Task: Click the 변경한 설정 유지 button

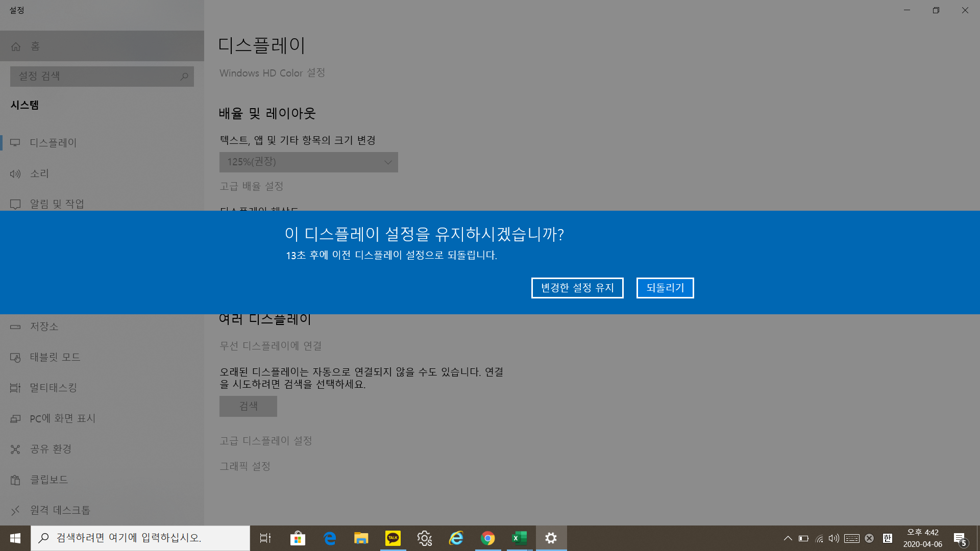Action: [x=577, y=288]
